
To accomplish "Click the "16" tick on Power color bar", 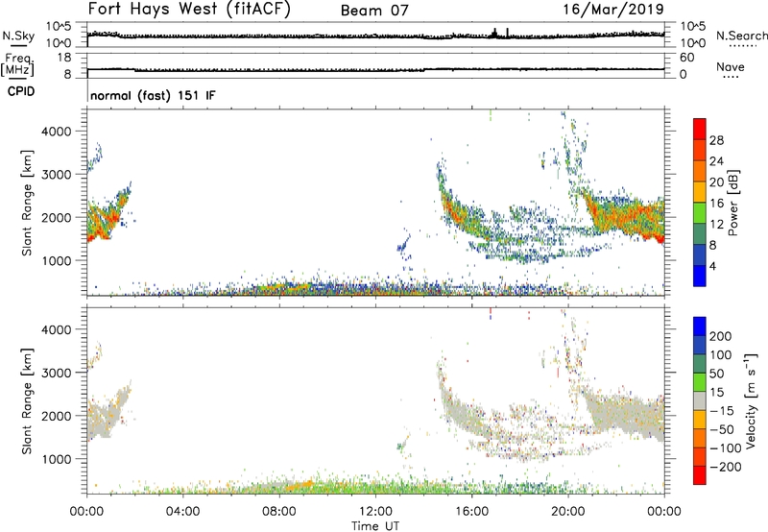I will pyautogui.click(x=716, y=204).
